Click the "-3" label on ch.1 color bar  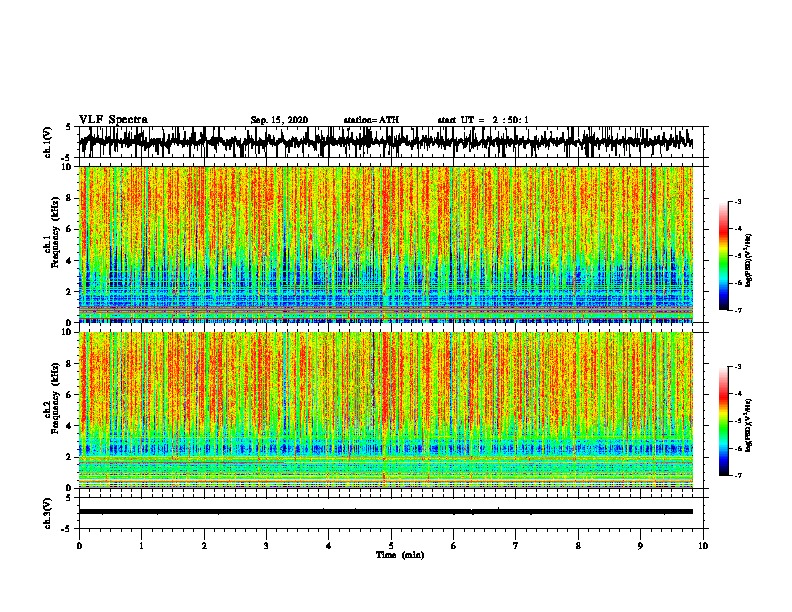738,202
